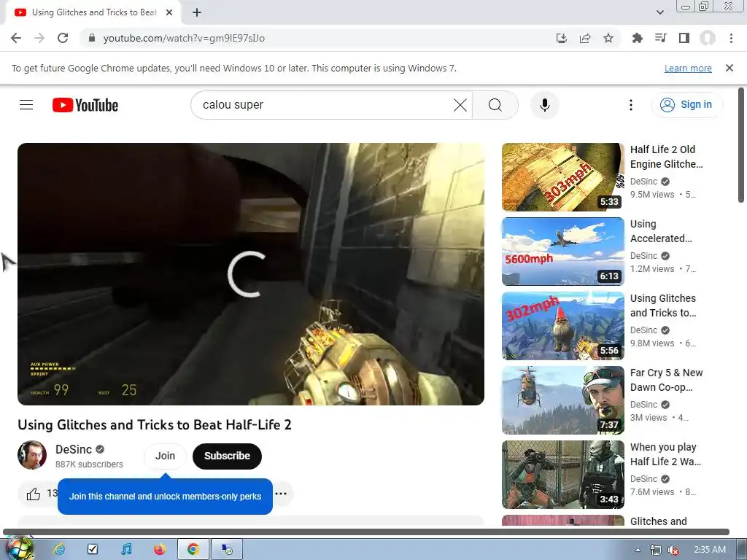The width and height of the screenshot is (747, 560).
Task: Go back using the browser back arrow
Action: pyautogui.click(x=16, y=38)
